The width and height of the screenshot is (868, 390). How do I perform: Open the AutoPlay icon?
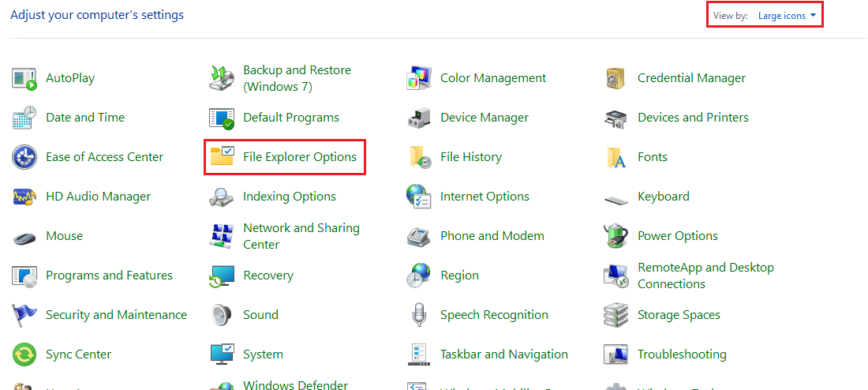coord(24,78)
